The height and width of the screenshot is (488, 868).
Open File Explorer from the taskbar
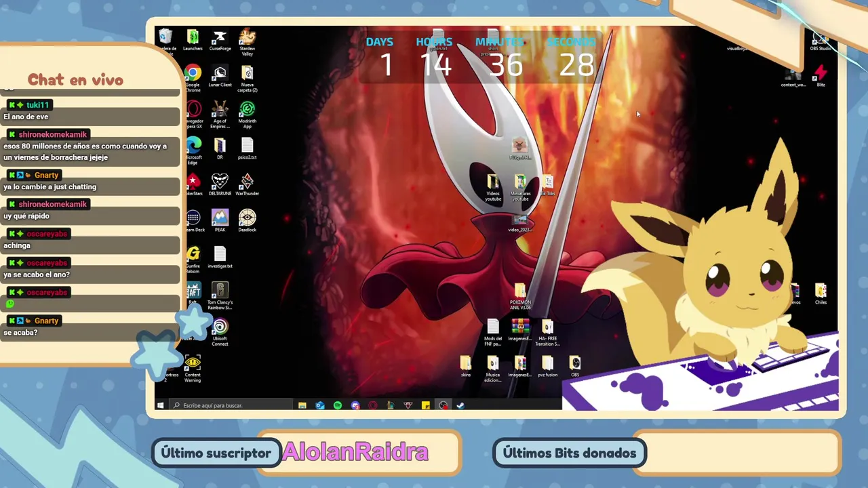pyautogui.click(x=302, y=405)
